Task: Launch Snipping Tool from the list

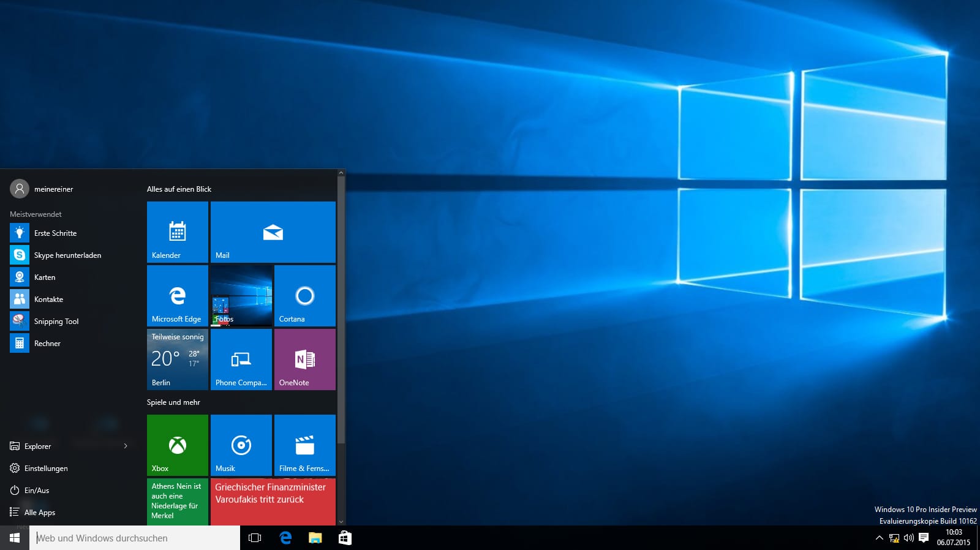Action: 72,321
